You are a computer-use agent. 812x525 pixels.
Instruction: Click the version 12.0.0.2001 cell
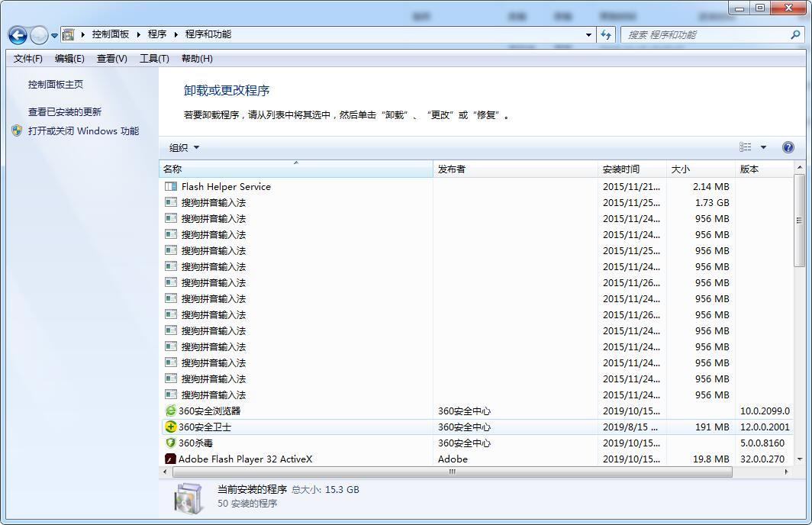pos(765,427)
